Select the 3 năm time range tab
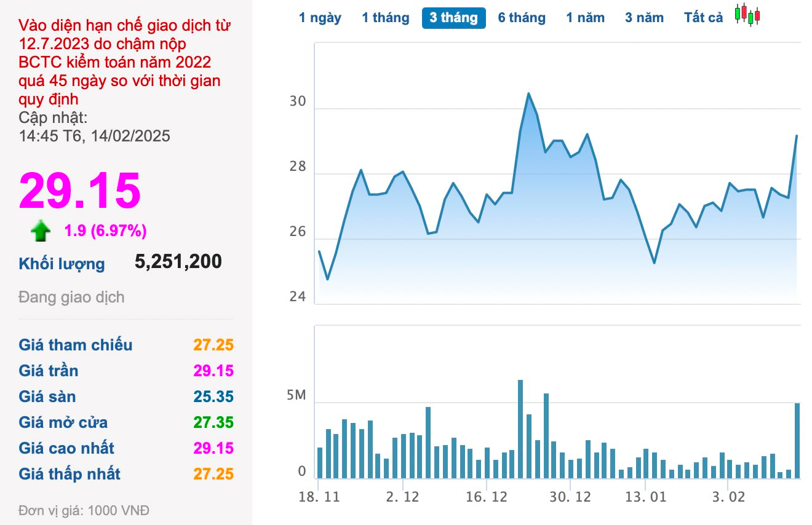This screenshot has width=812, height=525. (645, 18)
